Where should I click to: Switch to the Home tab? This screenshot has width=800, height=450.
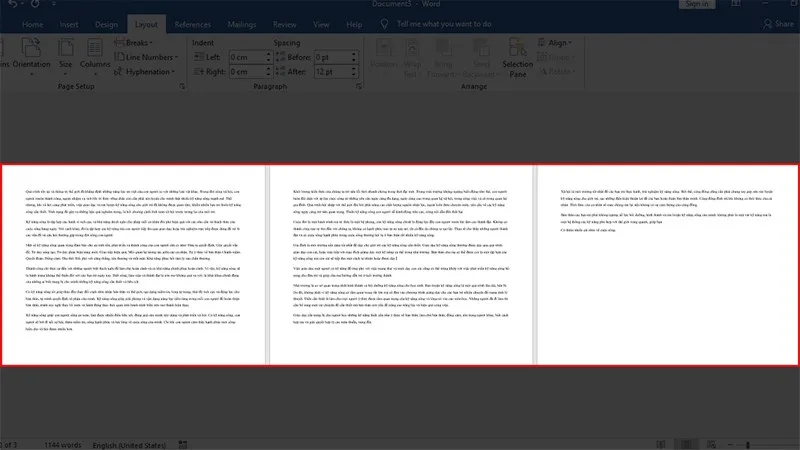[32, 24]
